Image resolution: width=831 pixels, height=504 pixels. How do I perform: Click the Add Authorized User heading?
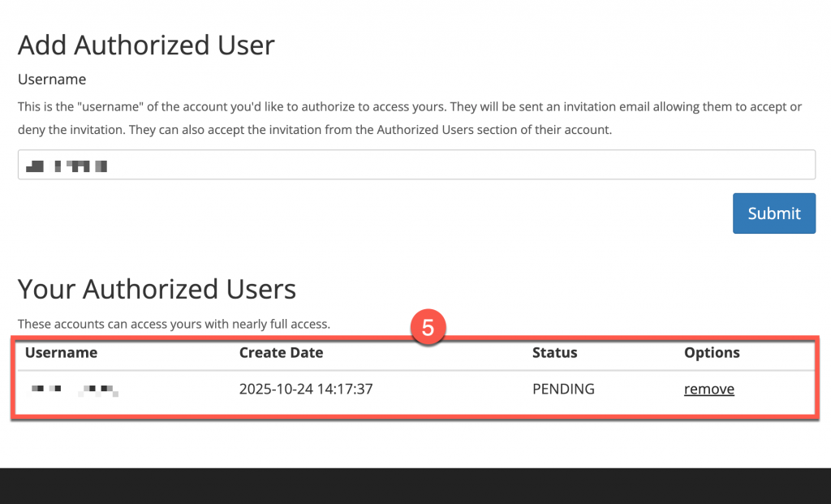click(146, 45)
